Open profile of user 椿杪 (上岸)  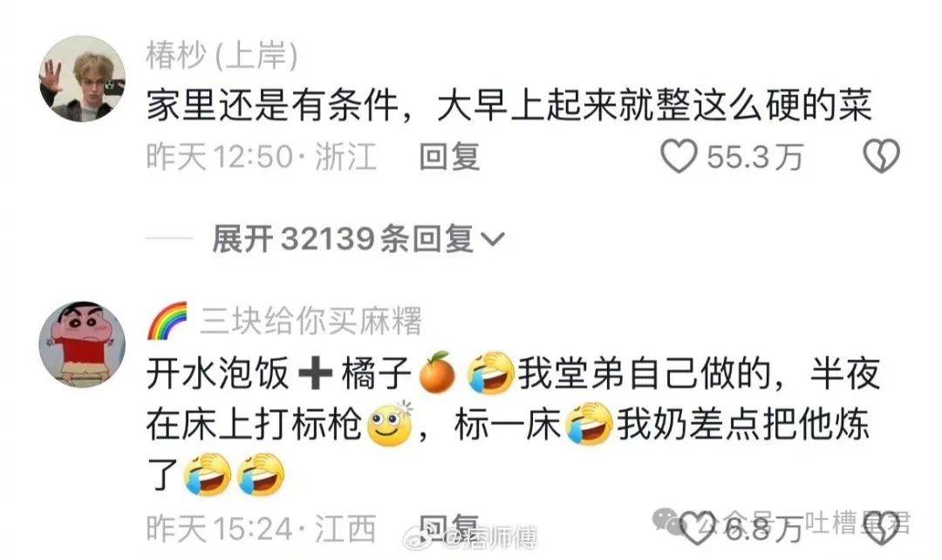[222, 55]
